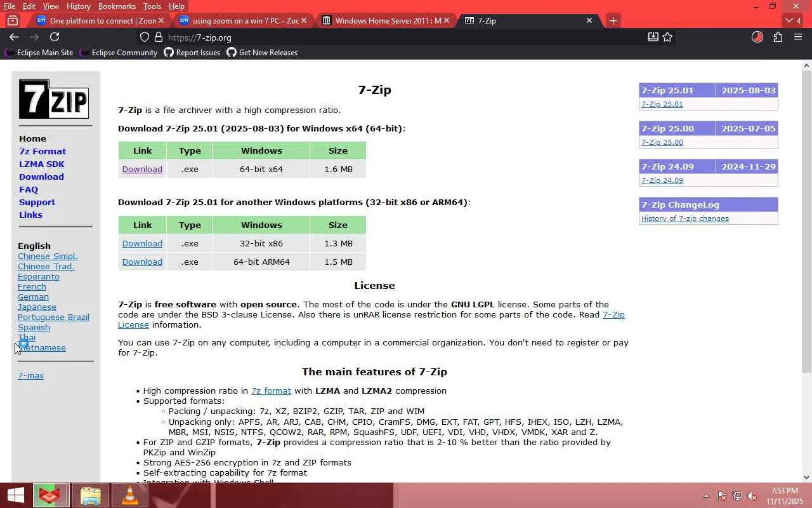Bookmark this page with the star

click(x=667, y=37)
